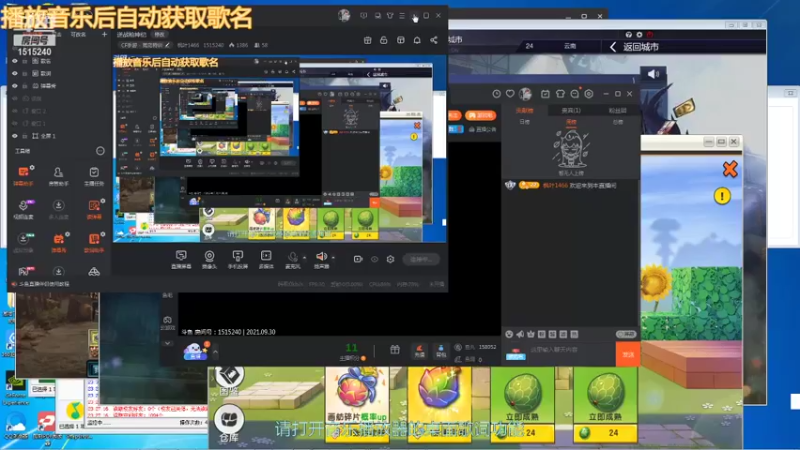The height and width of the screenshot is (450, 800).
Task: Toggle visibility of second source 歌词
Action: click(15, 73)
